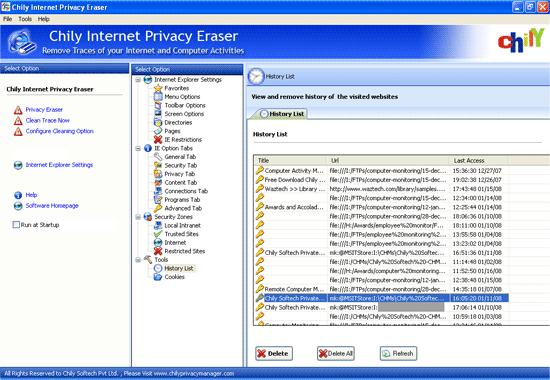Sort by the Title column header
This screenshot has height=380, width=550.
(290, 160)
